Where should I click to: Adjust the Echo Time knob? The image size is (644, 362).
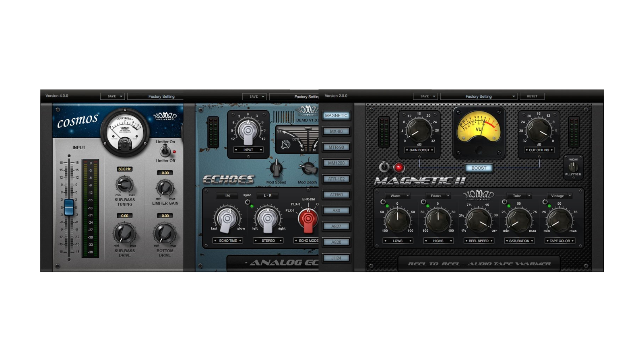[228, 219]
